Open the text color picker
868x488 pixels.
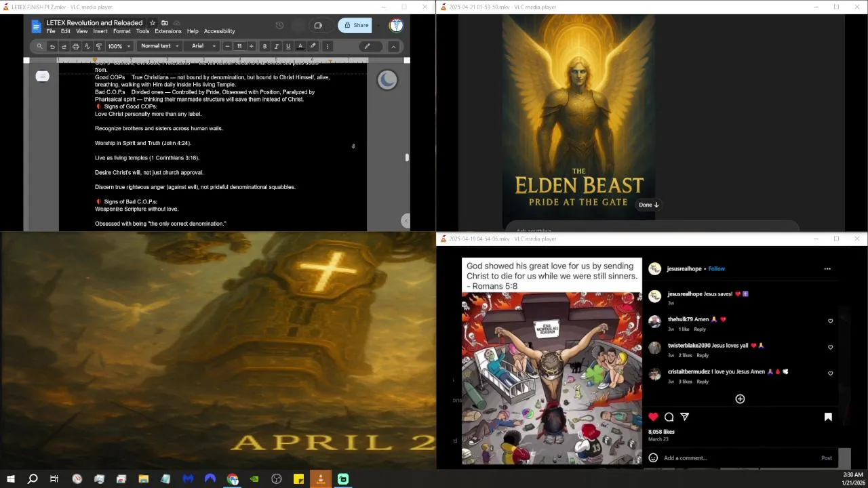point(300,46)
